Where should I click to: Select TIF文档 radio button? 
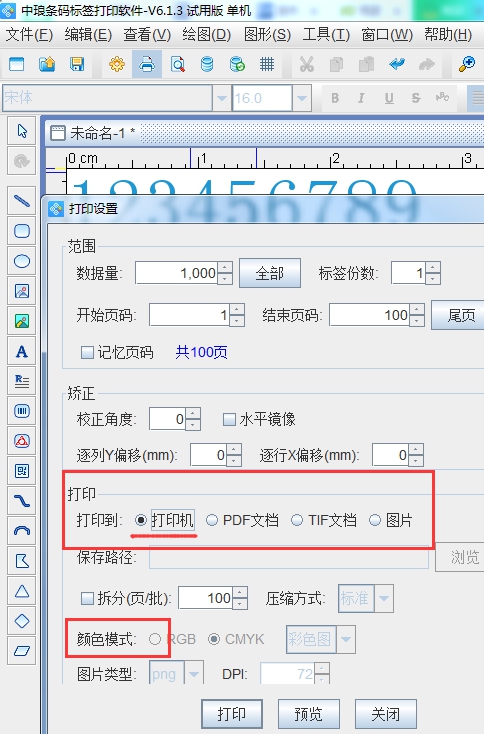(297, 520)
